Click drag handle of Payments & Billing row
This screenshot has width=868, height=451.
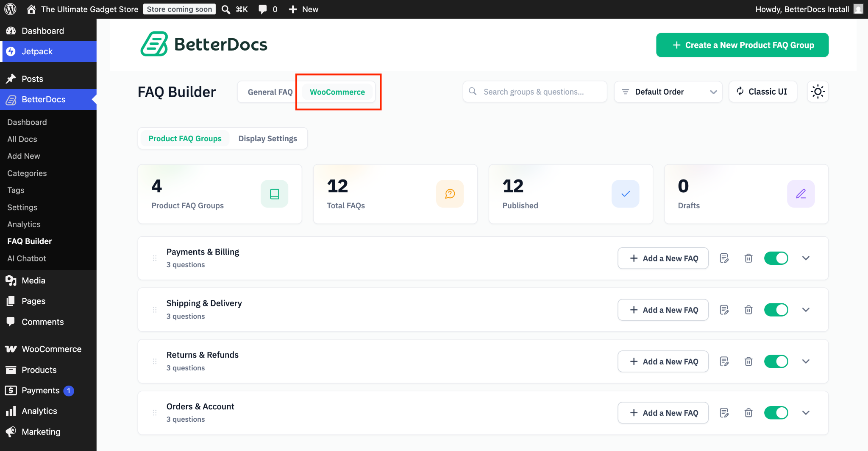tap(155, 258)
